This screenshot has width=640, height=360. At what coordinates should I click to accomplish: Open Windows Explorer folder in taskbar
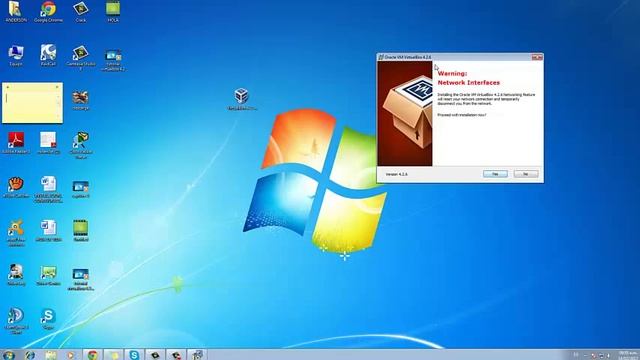[x=51, y=355]
